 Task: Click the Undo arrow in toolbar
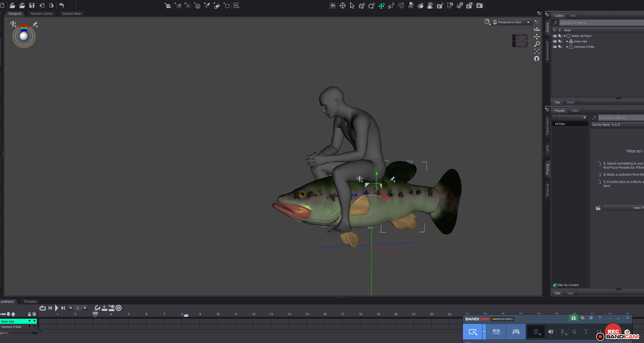click(62, 5)
